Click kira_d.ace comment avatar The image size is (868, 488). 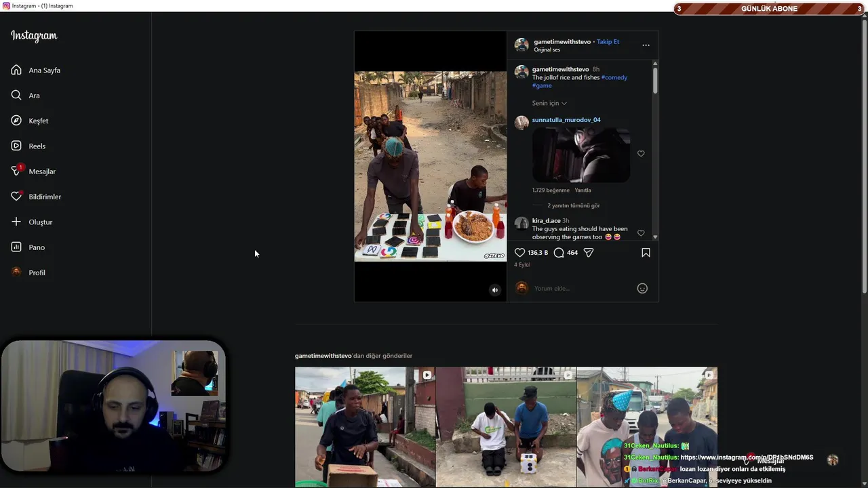pyautogui.click(x=521, y=224)
